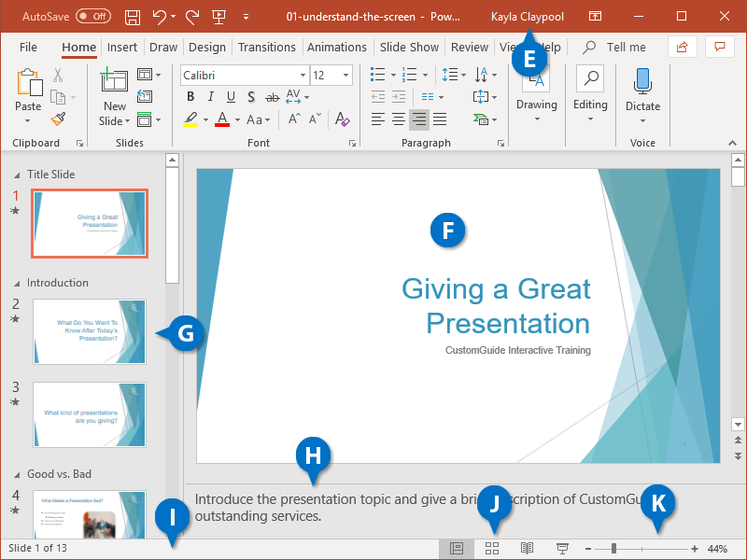Toggle Italic formatting
The image size is (747, 560).
[210, 97]
